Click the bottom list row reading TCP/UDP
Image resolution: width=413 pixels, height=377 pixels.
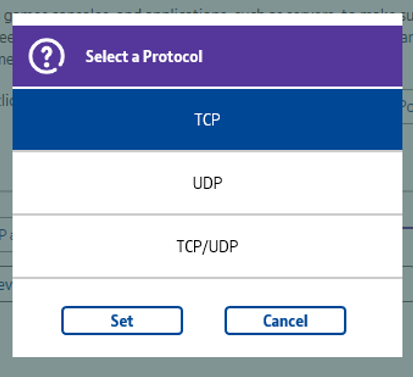(207, 247)
